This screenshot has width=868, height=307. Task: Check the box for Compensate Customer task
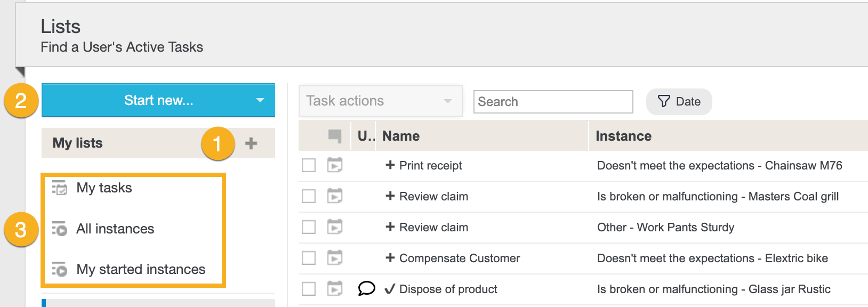click(x=309, y=258)
